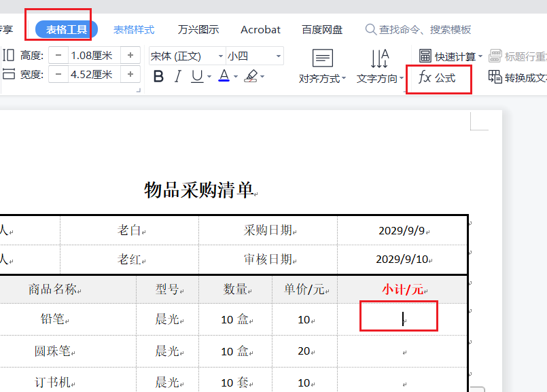This screenshot has height=392, width=547.
Task: Toggle Italic formatting
Action: coord(177,77)
